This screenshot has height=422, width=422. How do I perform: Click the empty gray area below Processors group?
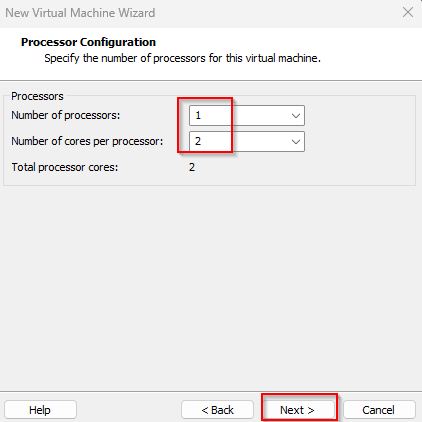pos(211,287)
